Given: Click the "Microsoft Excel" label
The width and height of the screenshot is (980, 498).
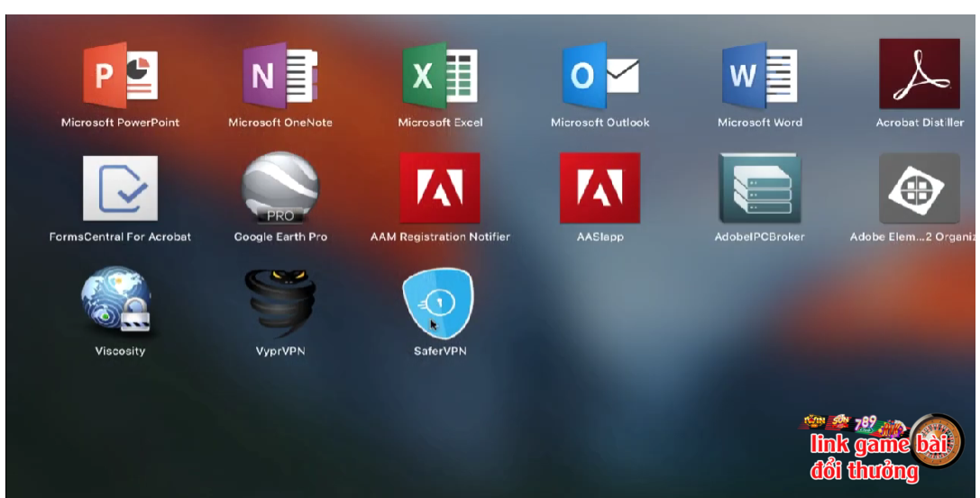Looking at the screenshot, I should (440, 123).
